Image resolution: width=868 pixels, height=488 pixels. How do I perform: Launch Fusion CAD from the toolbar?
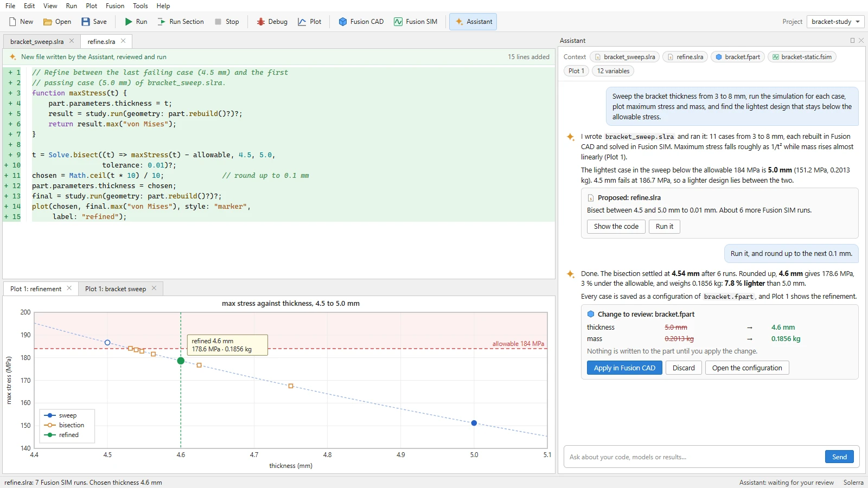pyautogui.click(x=361, y=22)
